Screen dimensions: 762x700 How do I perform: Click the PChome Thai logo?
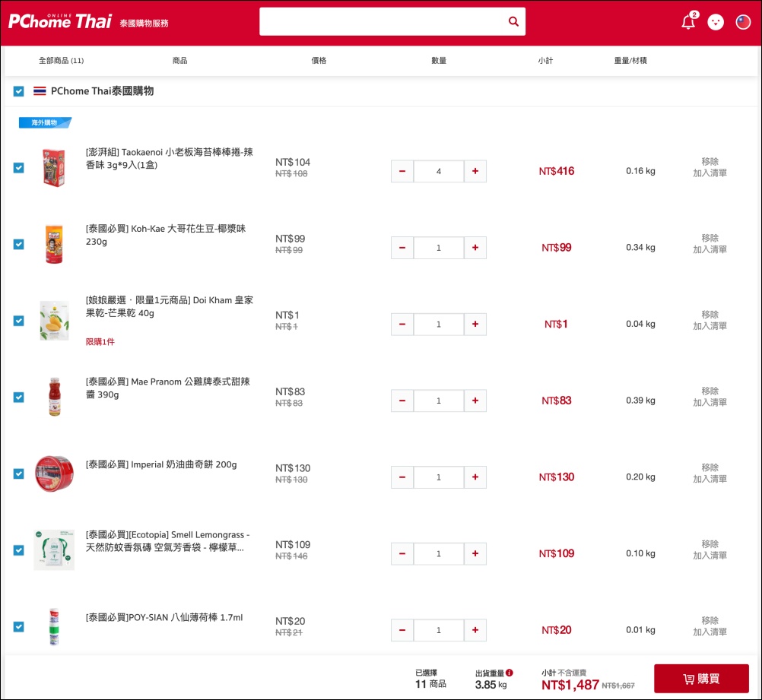pos(61,22)
